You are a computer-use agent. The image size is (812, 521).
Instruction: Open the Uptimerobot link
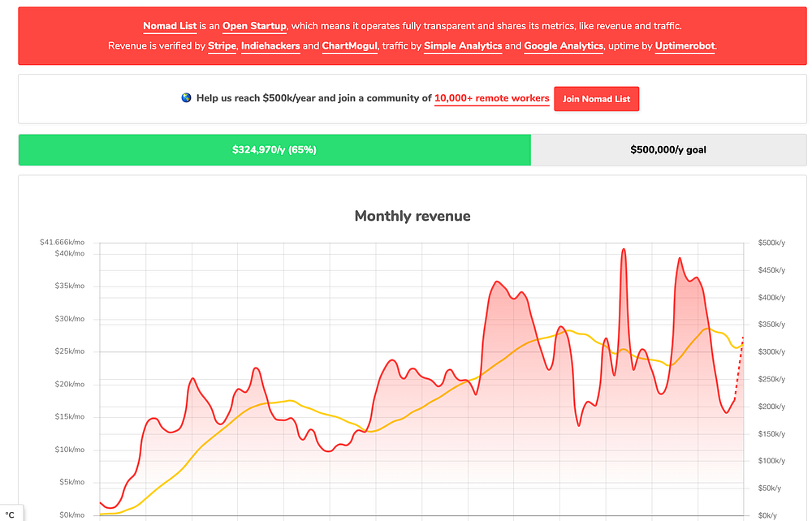pos(685,46)
